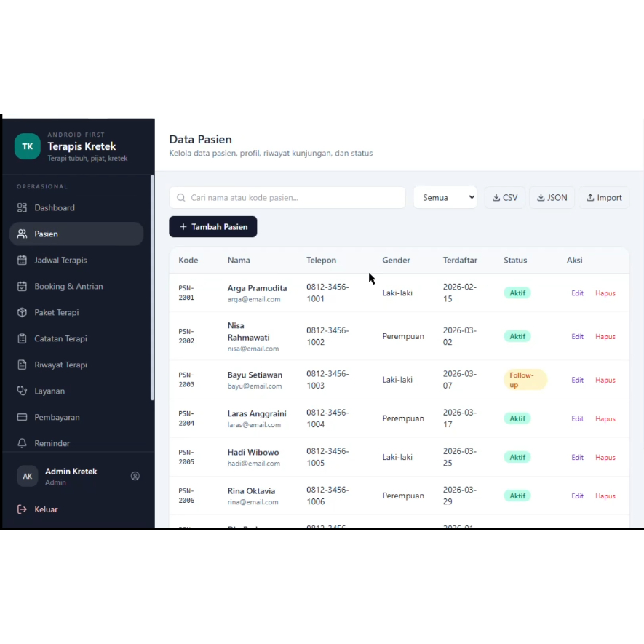Click the Follow-up status badge
644x644 pixels.
525,380
